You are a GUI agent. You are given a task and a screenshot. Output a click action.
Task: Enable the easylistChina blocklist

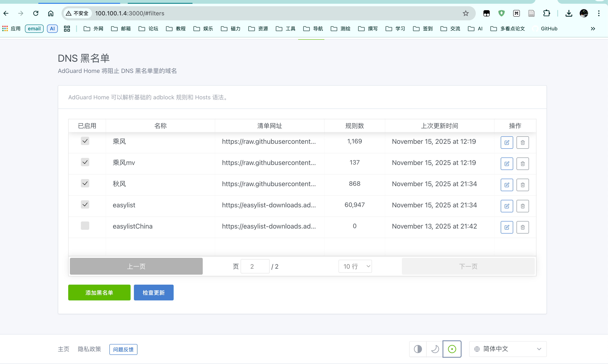(x=85, y=226)
